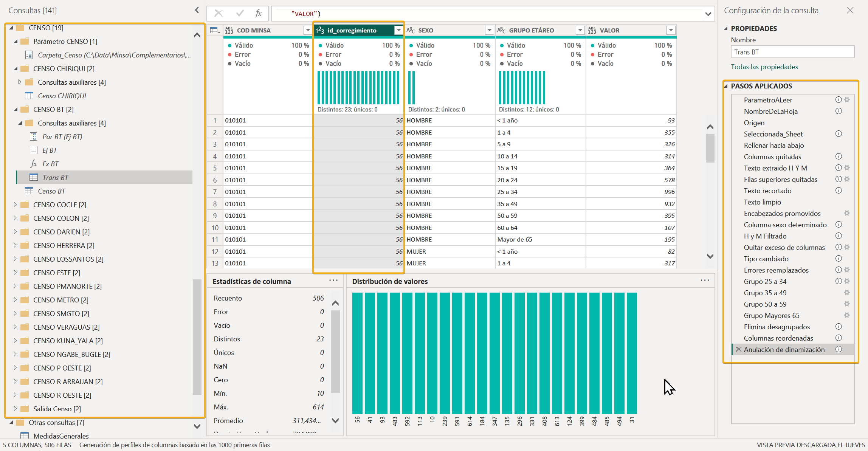Select the H y M Filtrado step

coord(765,236)
